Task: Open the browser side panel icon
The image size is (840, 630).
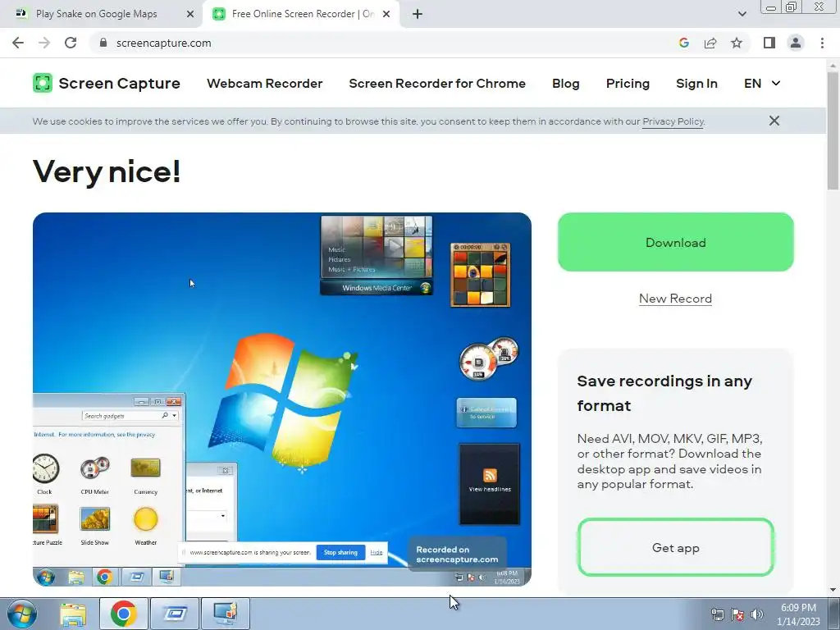Action: click(769, 43)
